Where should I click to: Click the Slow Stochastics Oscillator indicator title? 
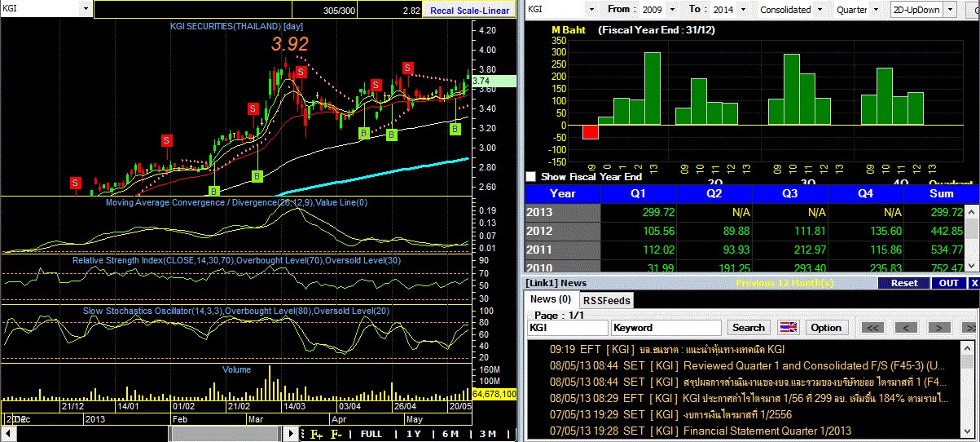(235, 312)
